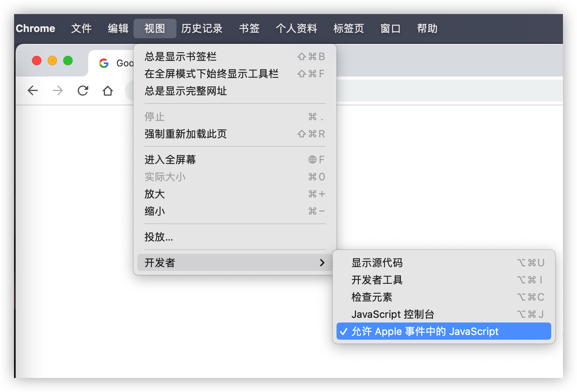
Task: Open the 书签 menu
Action: coord(249,29)
